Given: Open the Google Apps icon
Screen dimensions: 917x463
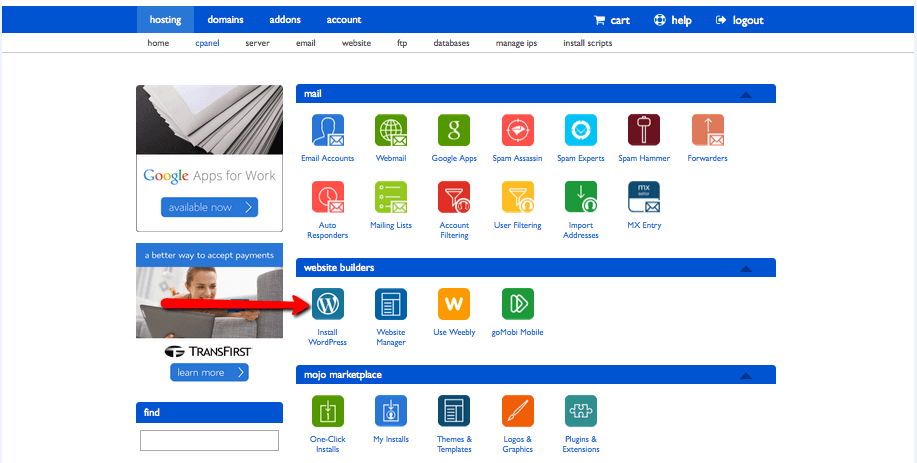Looking at the screenshot, I should 454,130.
